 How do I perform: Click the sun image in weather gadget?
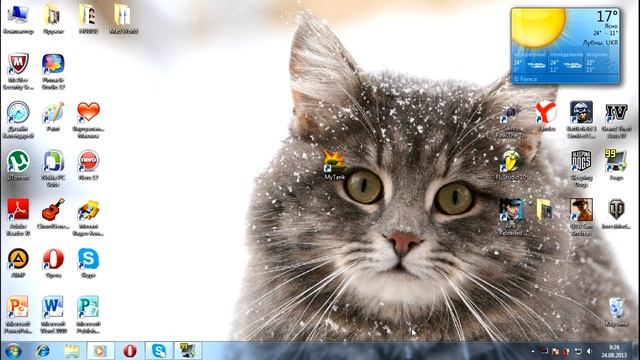[x=539, y=27]
